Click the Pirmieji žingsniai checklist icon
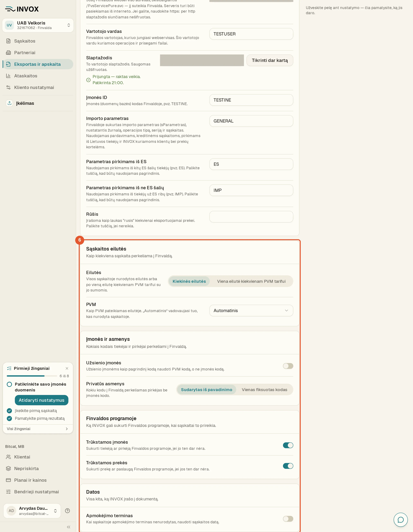Screen dimensions: 413x532 [x=9, y=368]
